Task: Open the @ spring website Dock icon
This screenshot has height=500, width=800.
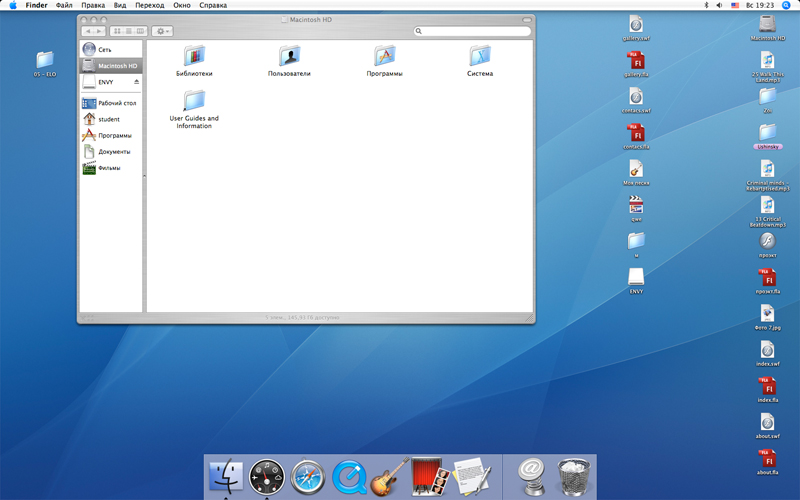Action: click(531, 476)
